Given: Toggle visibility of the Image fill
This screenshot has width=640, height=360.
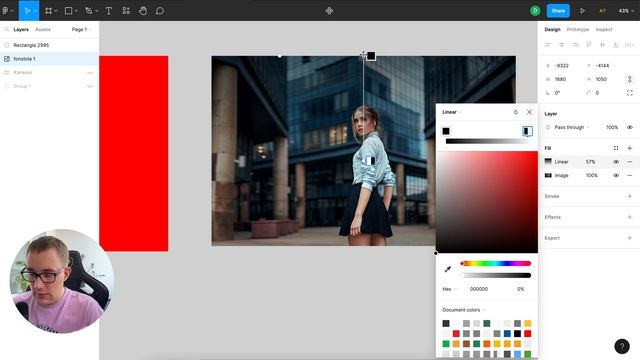Looking at the screenshot, I should tap(616, 176).
